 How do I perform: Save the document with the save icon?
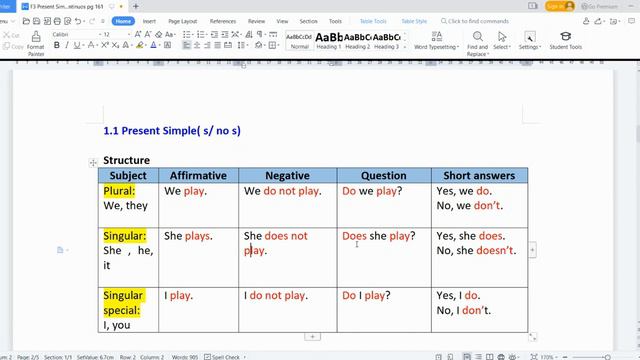[x=36, y=21]
